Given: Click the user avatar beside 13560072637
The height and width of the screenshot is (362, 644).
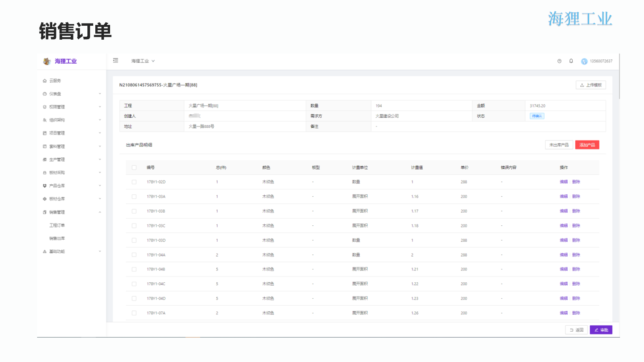Looking at the screenshot, I should pos(584,61).
